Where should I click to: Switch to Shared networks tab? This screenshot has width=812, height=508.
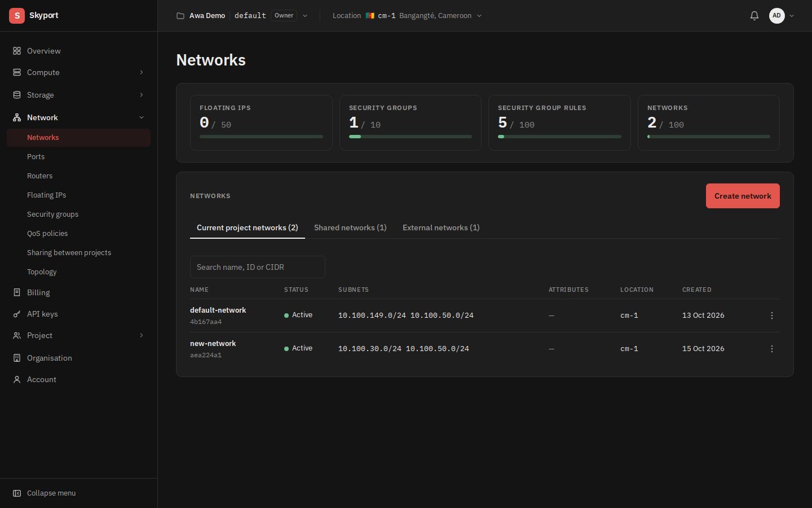[x=350, y=227]
